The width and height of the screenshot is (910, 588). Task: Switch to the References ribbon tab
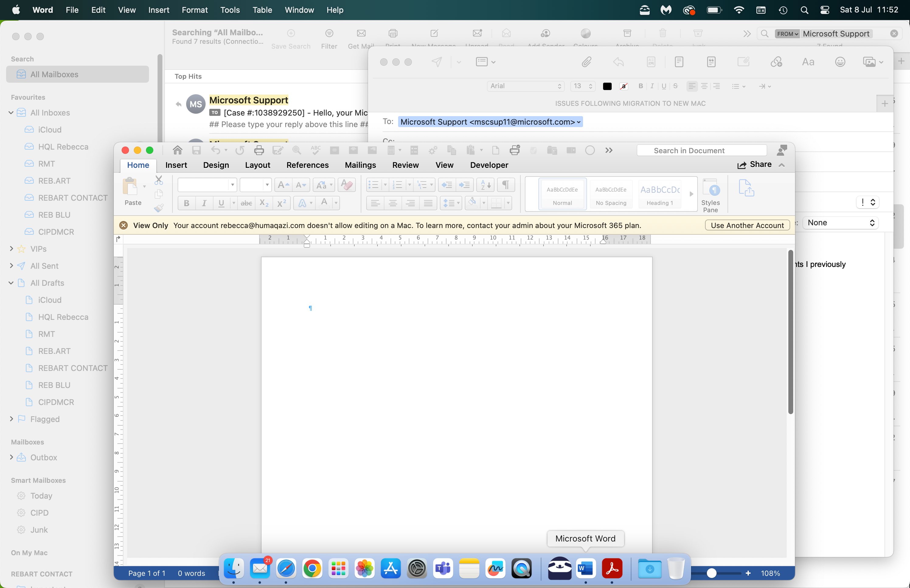(x=307, y=165)
